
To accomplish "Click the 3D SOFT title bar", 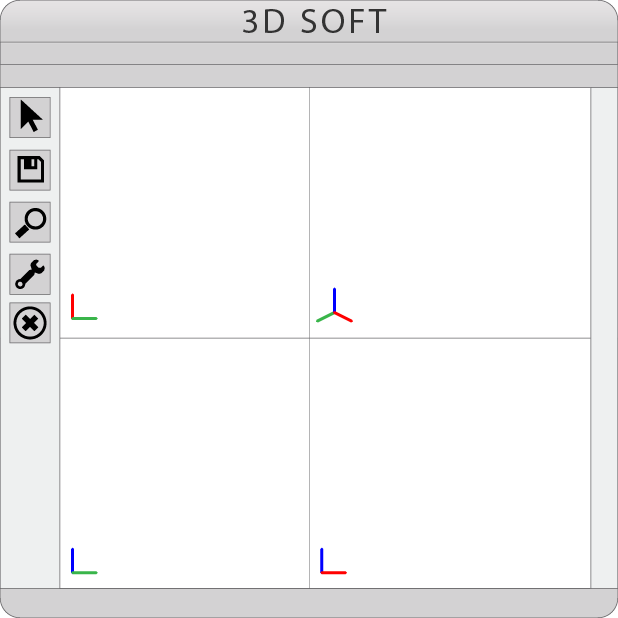I will tap(309, 21).
